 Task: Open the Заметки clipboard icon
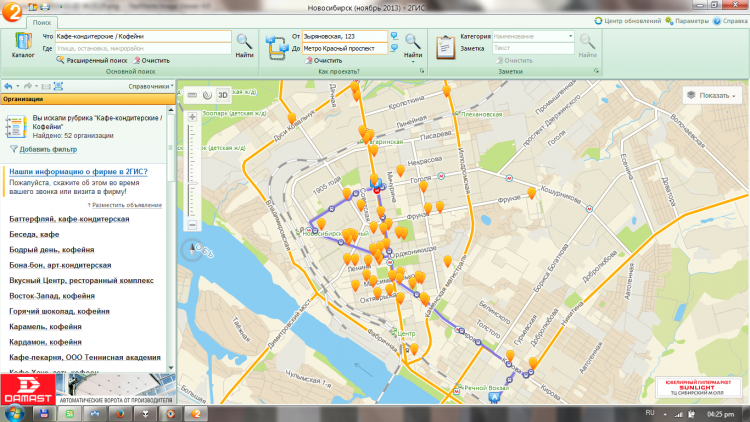(445, 47)
